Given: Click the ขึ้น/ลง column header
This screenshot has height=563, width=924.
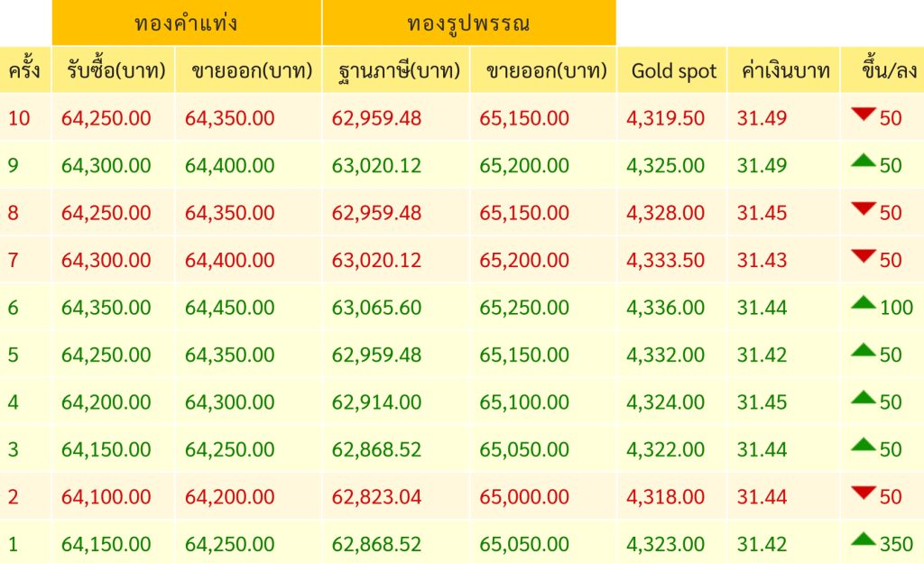Looking at the screenshot, I should (882, 70).
